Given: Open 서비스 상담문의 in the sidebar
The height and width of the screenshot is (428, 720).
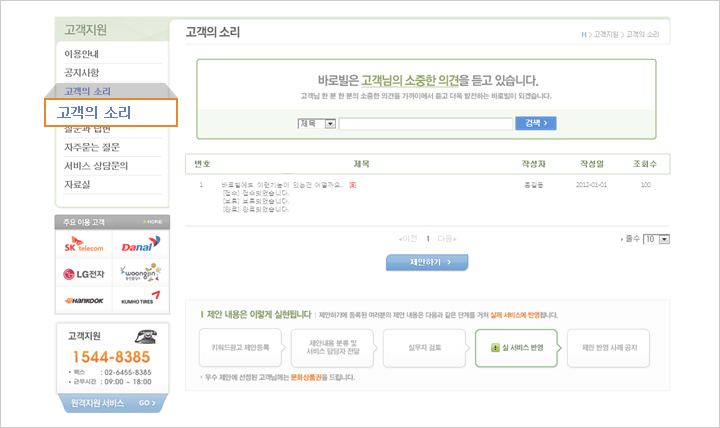Looking at the screenshot, I should pos(97,166).
